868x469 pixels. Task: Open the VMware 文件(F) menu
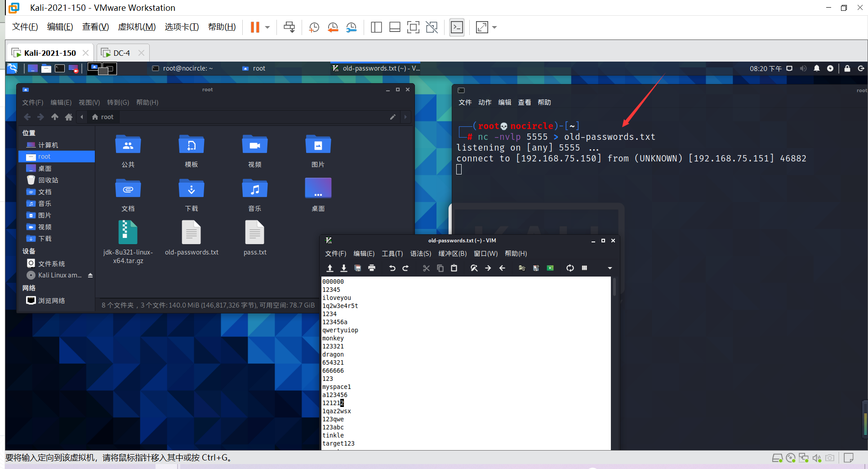[x=25, y=27]
